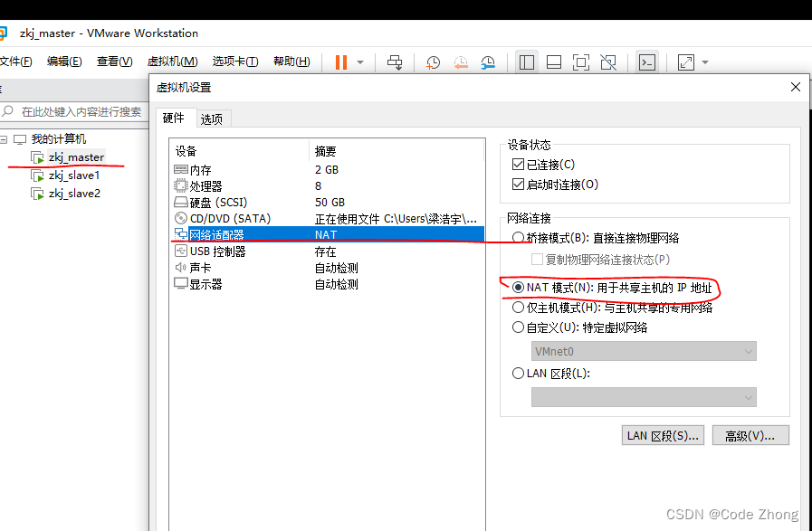Open the 选项卡(T) menu
Screen dimensions: 812x531
tap(235, 62)
